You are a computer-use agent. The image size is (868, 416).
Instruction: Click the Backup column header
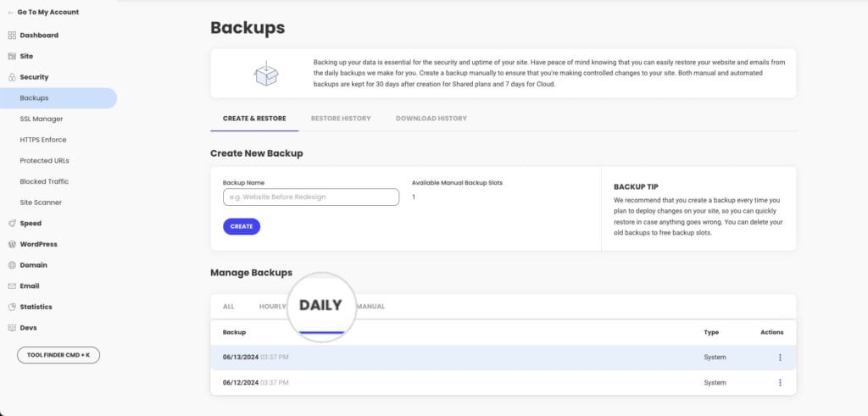234,332
